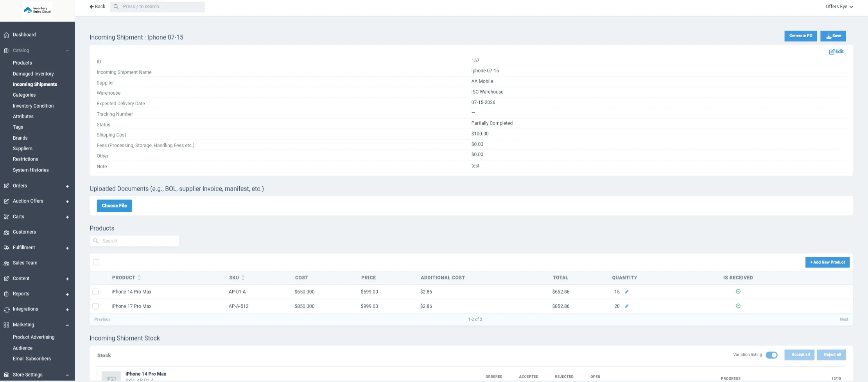The width and height of the screenshot is (868, 382).
Task: Click the Marketing grid icon
Action: click(6, 325)
